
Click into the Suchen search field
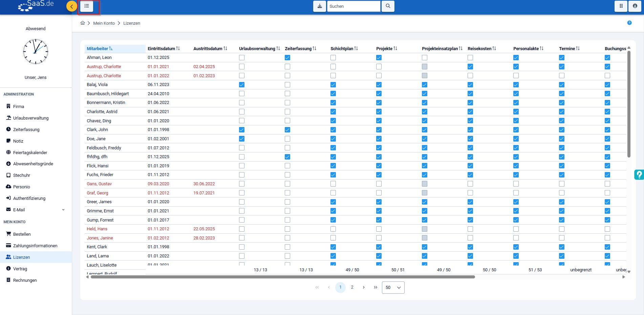point(353,6)
